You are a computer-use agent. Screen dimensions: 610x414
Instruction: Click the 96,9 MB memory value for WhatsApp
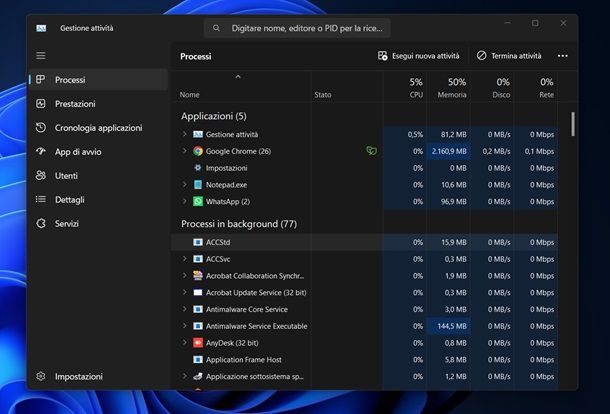pos(454,201)
